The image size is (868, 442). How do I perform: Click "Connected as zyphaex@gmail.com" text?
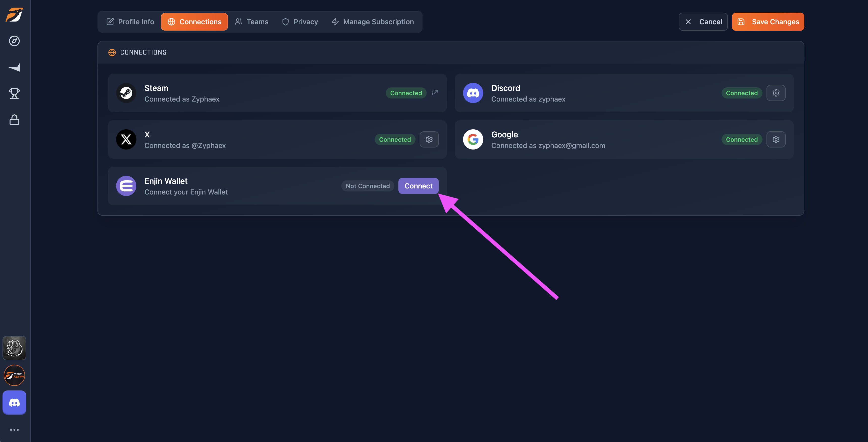(548, 146)
